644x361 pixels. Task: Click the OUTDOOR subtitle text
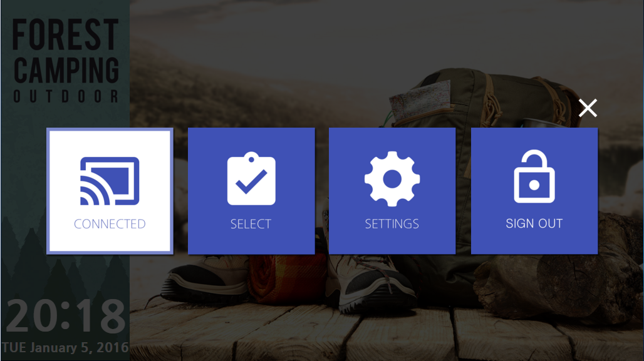click(66, 97)
